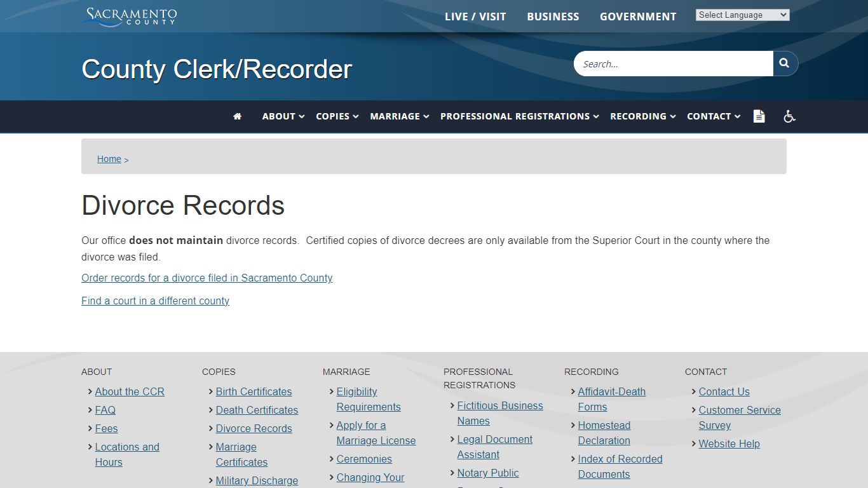Expand the CONTACT navigation menu
868x488 pixels.
pos(714,116)
